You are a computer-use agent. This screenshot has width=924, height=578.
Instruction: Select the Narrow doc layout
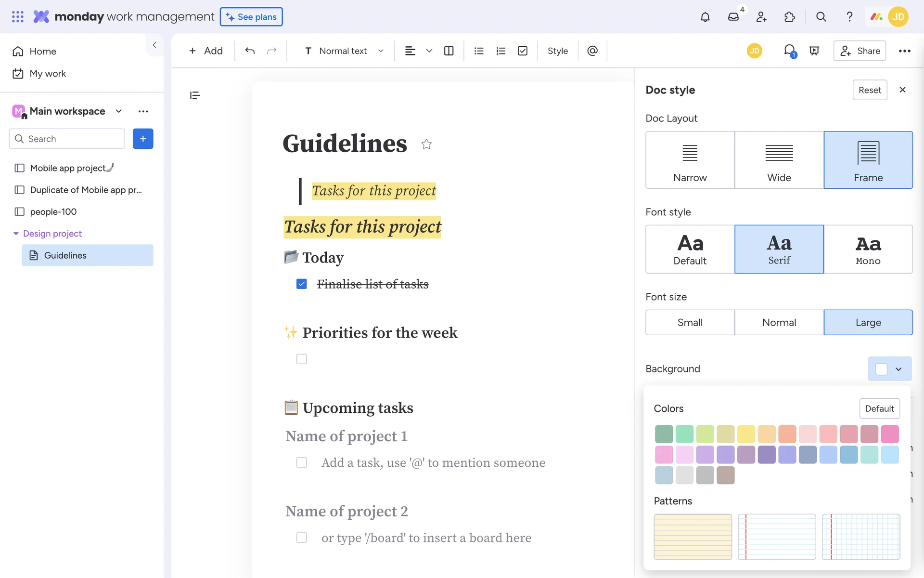pos(690,160)
